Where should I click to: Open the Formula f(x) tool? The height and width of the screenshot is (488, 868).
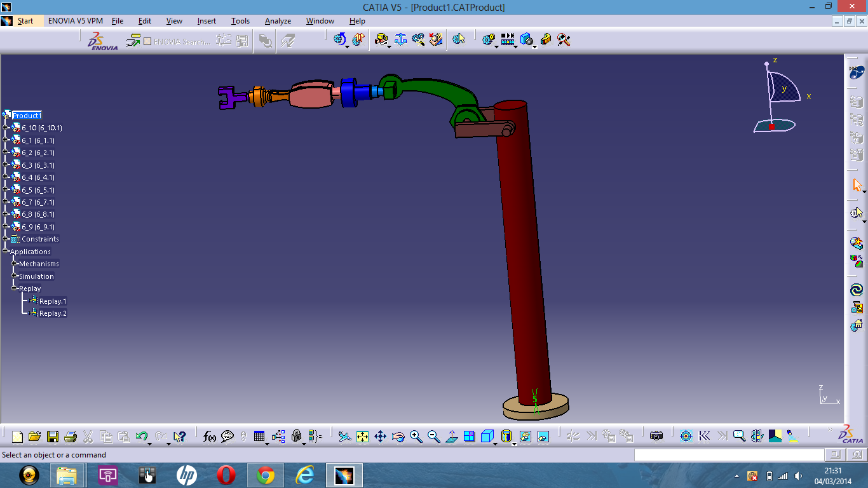[210, 437]
